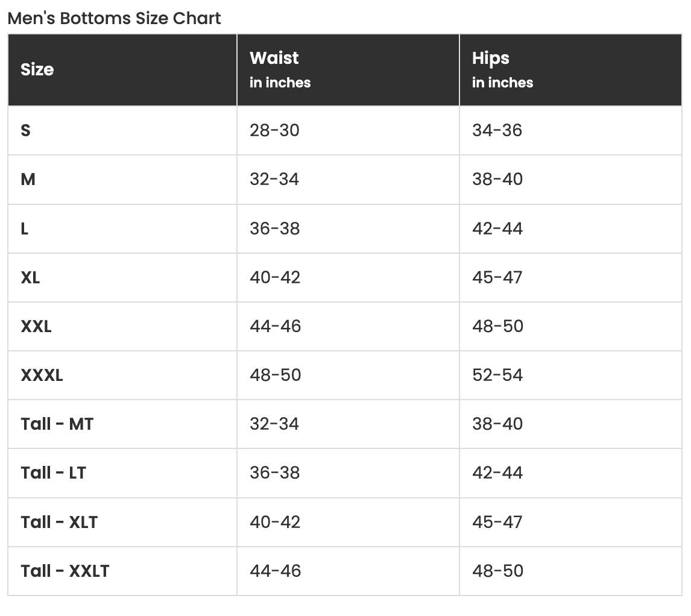
Task: Click the hips value 52-54
Action: (497, 375)
